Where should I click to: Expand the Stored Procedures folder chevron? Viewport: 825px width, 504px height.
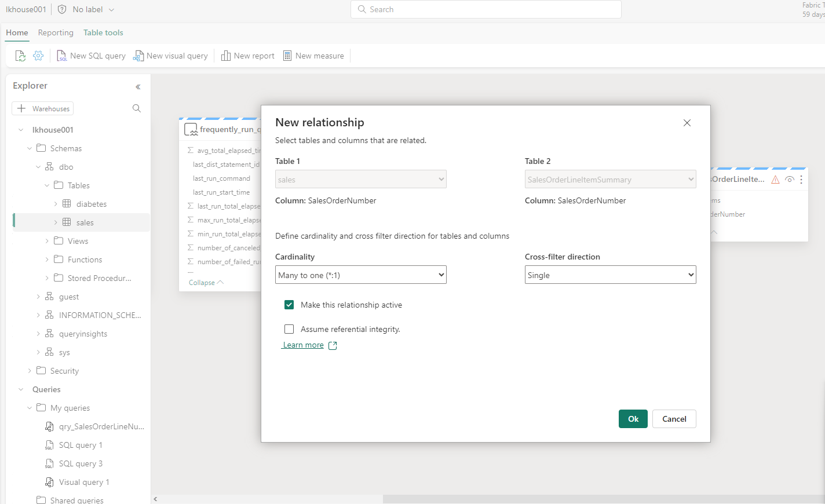(47, 278)
